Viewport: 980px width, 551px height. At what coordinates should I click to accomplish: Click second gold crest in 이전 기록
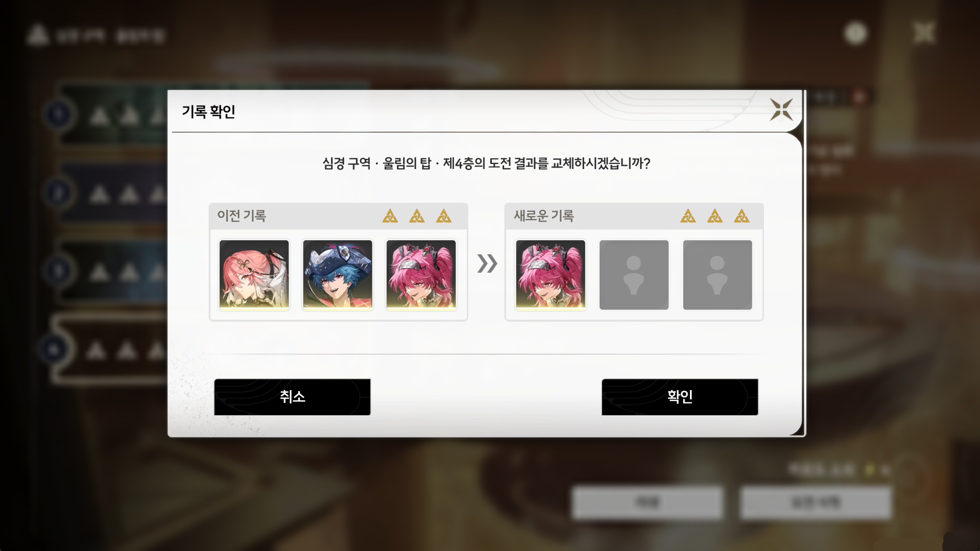coord(417,216)
